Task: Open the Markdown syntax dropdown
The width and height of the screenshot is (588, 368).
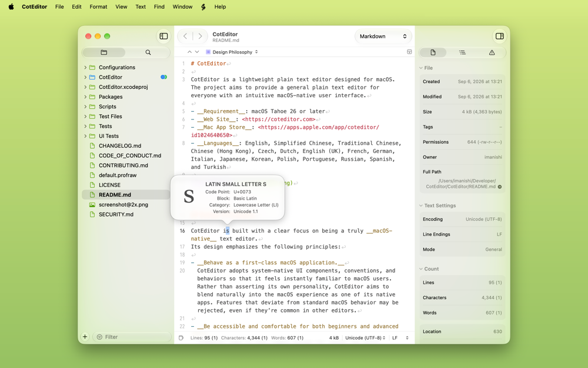Action: pos(383,36)
